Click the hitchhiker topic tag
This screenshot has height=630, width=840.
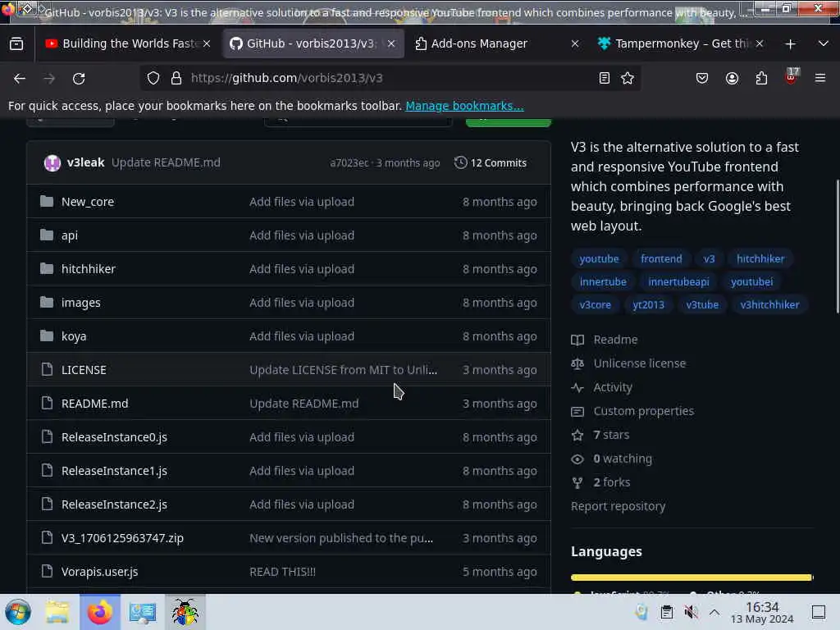click(760, 258)
